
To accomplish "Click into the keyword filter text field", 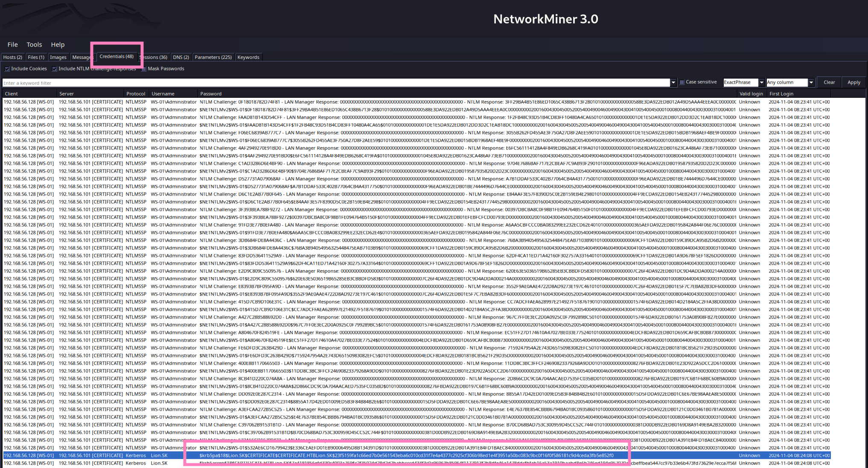I will click(x=333, y=83).
